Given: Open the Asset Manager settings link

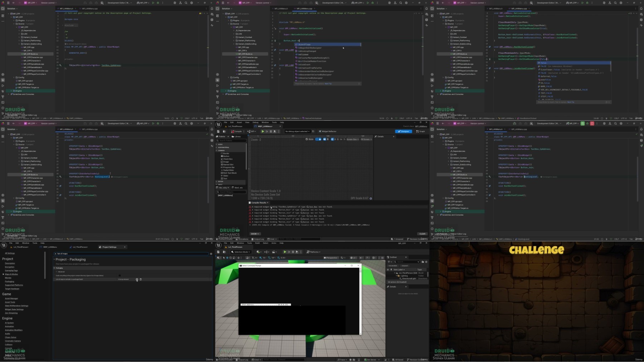Looking at the screenshot, I should coord(11,298).
